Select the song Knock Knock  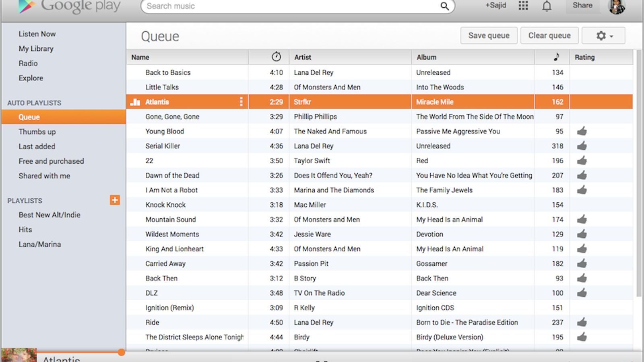click(165, 205)
